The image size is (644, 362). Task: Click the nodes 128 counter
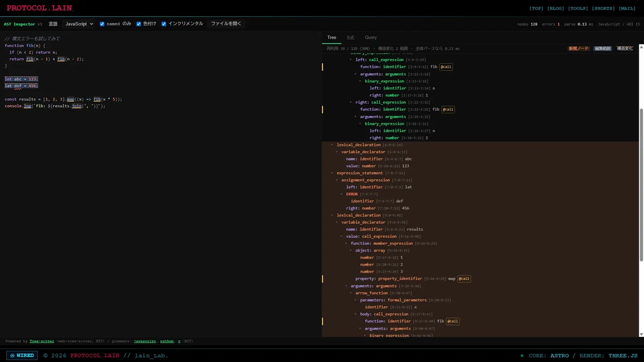pyautogui.click(x=527, y=24)
